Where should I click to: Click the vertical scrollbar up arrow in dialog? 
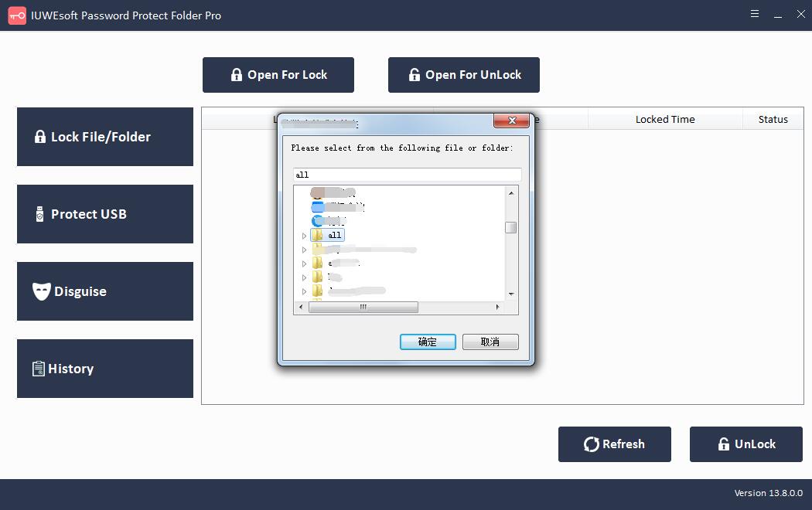[511, 193]
